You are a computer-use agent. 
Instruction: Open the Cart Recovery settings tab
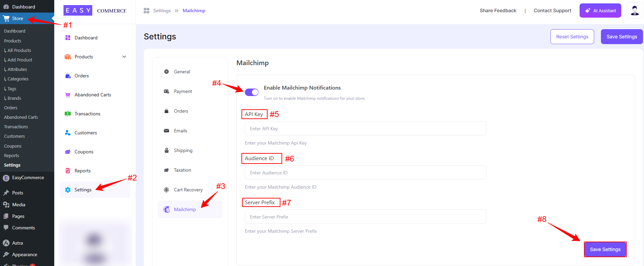point(190,190)
